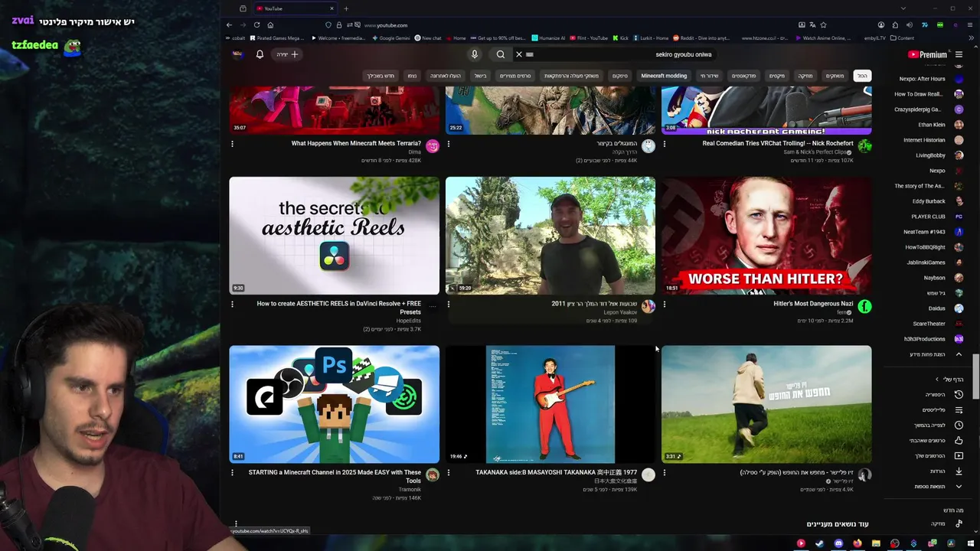Open options for Hitler's Most Dangerous Nazi

pyautogui.click(x=665, y=304)
